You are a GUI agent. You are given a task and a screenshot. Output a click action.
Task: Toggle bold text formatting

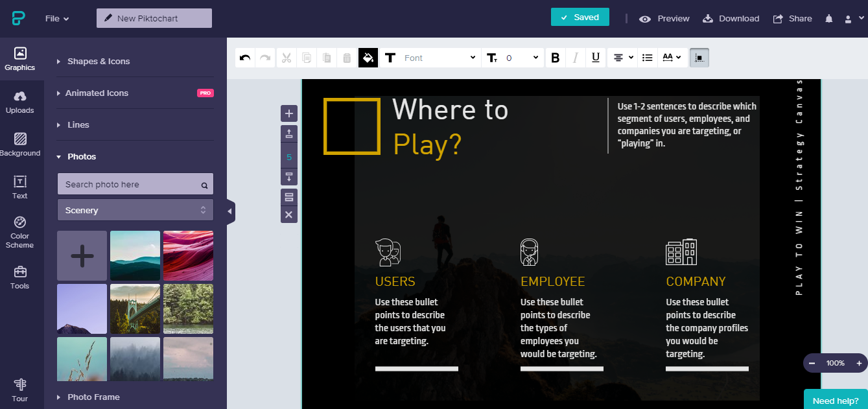point(555,58)
